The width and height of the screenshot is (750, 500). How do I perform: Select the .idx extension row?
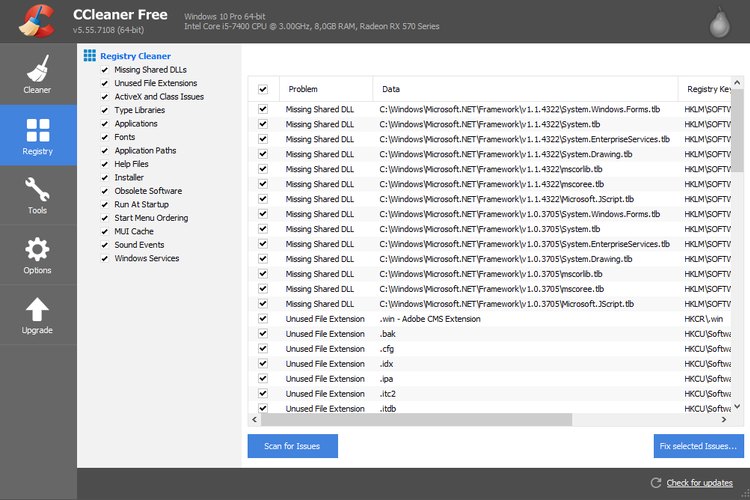point(489,364)
